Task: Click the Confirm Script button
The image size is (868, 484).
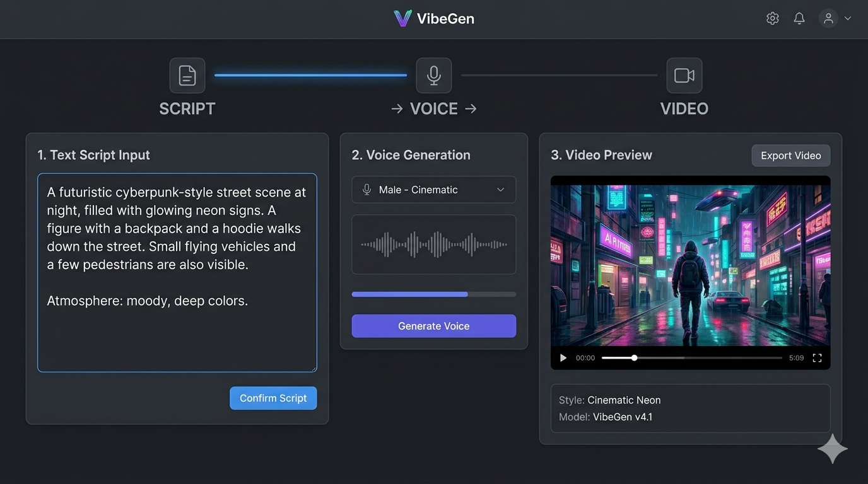Action: pos(273,398)
